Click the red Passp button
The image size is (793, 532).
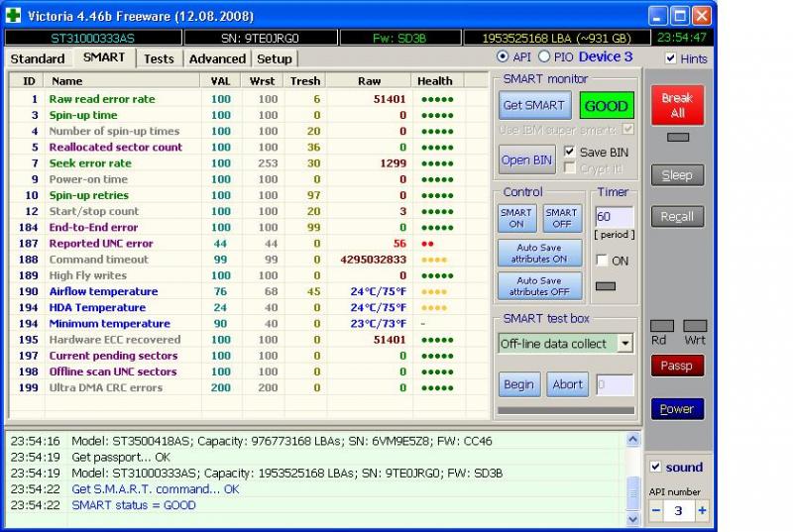[x=677, y=366]
